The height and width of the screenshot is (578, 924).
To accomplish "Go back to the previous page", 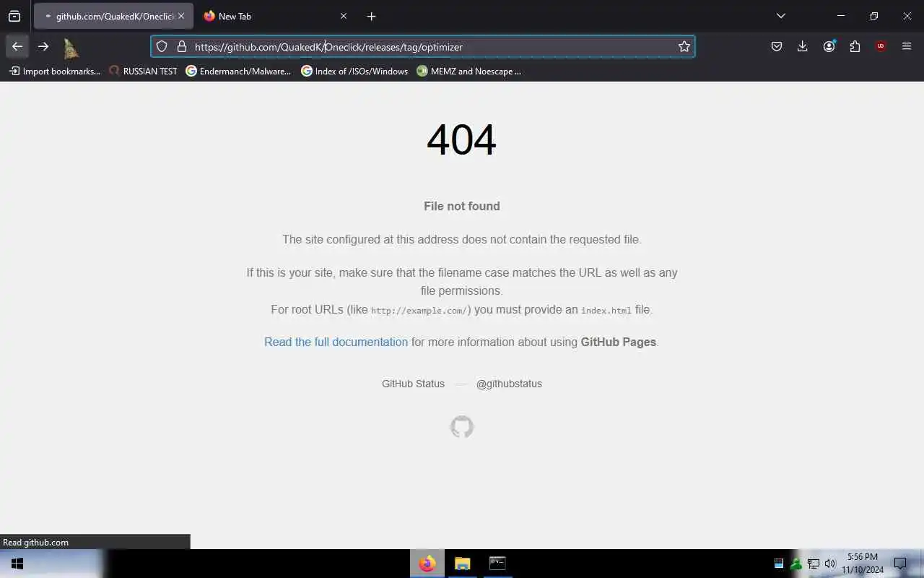I will (x=17, y=46).
